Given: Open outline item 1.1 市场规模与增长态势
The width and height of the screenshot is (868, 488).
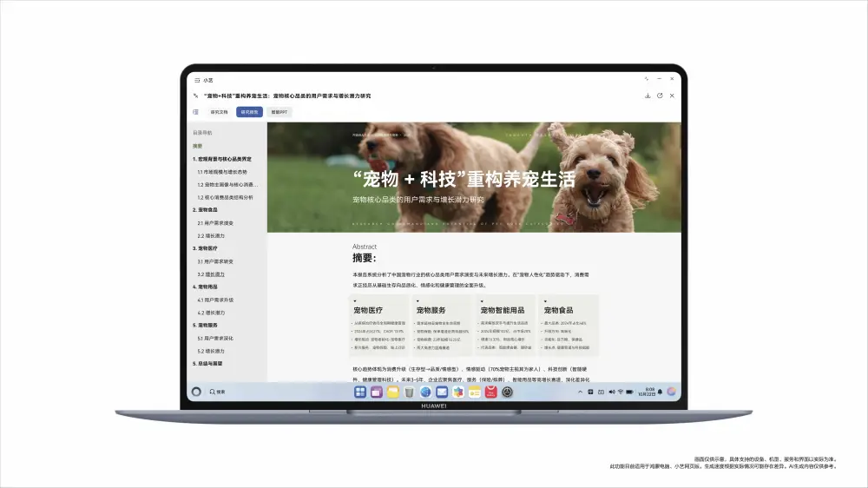Looking at the screenshot, I should tap(222, 172).
